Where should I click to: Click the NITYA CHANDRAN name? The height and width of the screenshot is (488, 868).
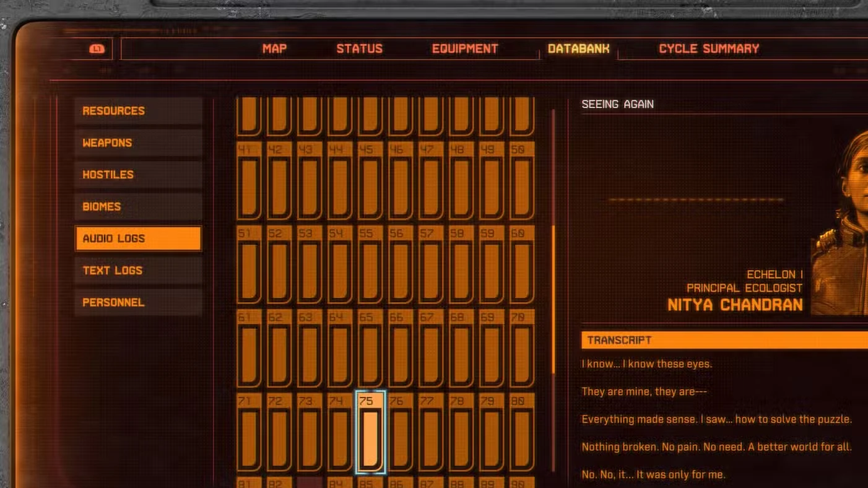point(735,305)
